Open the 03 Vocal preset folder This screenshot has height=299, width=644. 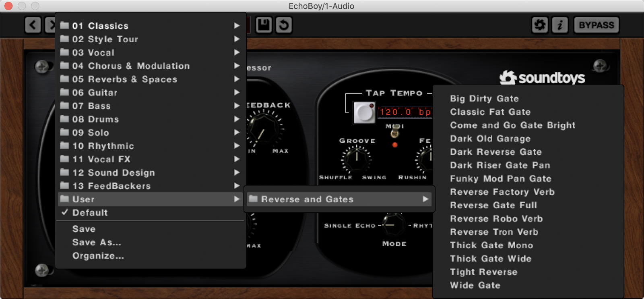click(150, 52)
